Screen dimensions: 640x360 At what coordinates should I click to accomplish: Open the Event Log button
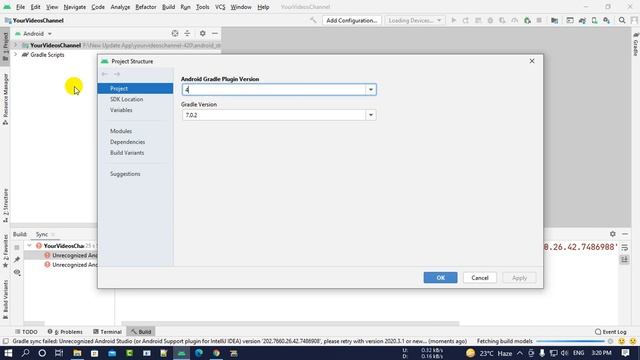(x=611, y=332)
